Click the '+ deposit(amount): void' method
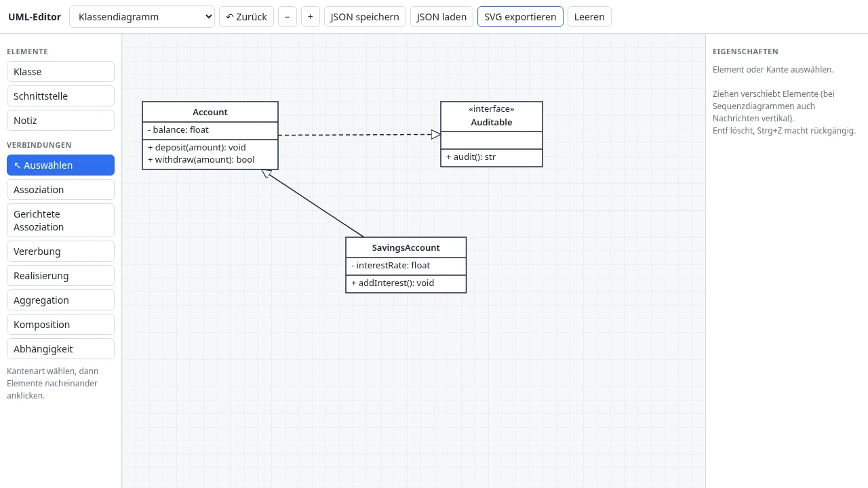This screenshot has height=488, width=868. (x=197, y=148)
